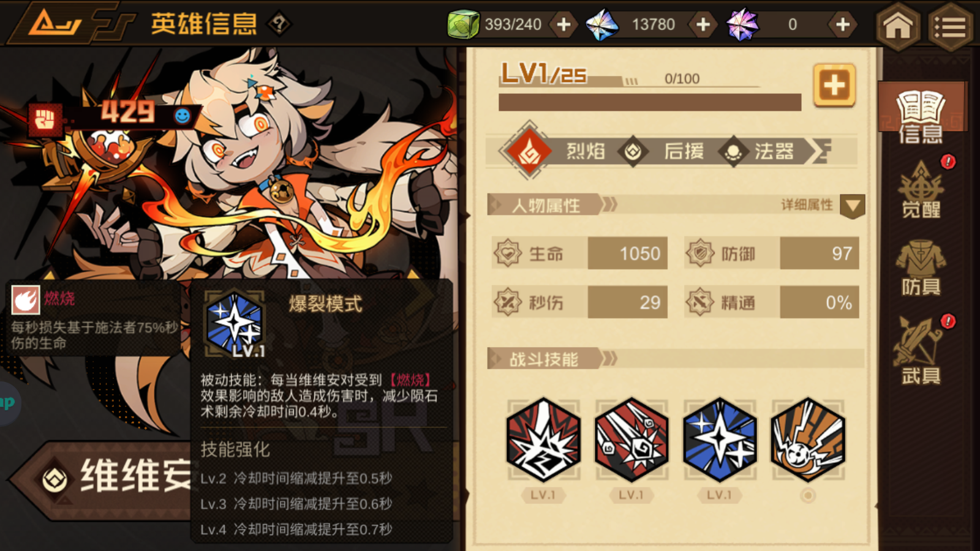Image resolution: width=980 pixels, height=551 pixels.
Task: Click the experience progress bar
Action: (x=650, y=102)
